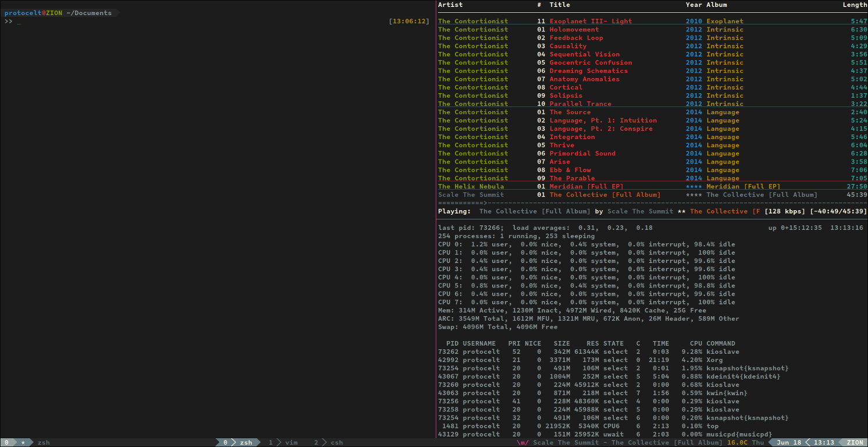Toggle the ** playing marker in cmus status line

pyautogui.click(x=682, y=211)
